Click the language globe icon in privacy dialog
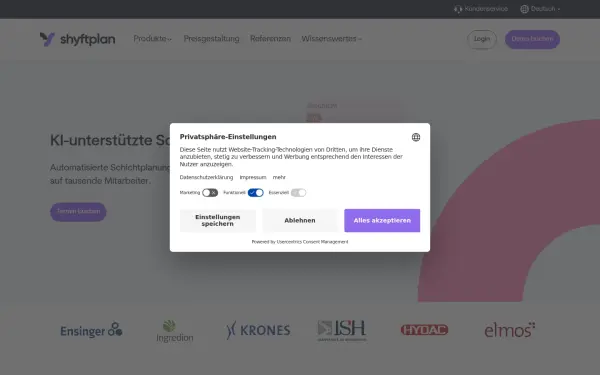This screenshot has height=375, width=600. 416,137
